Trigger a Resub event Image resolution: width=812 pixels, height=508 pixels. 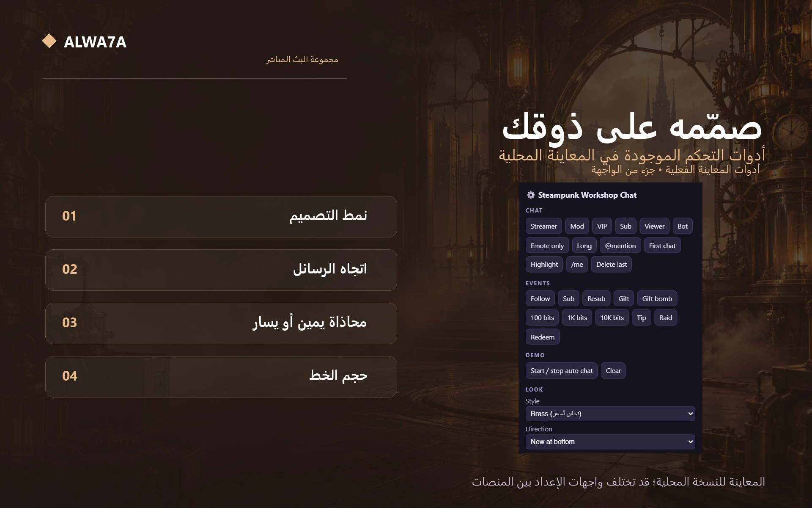click(596, 299)
